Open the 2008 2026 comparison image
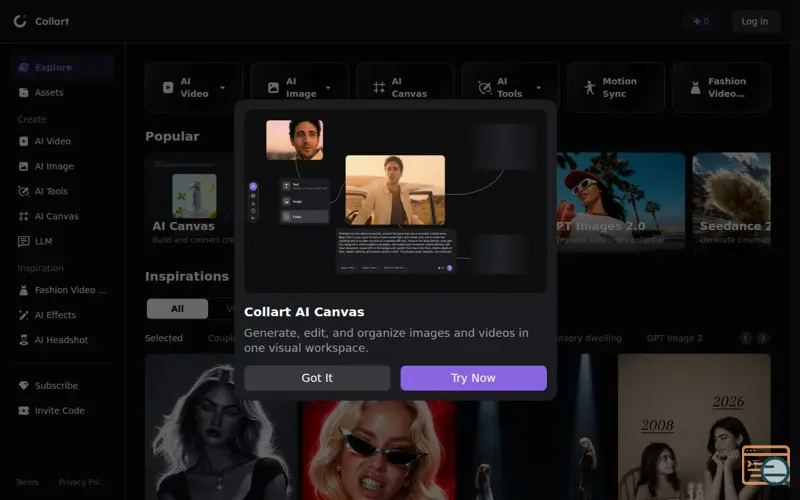The width and height of the screenshot is (800, 500). click(x=694, y=427)
